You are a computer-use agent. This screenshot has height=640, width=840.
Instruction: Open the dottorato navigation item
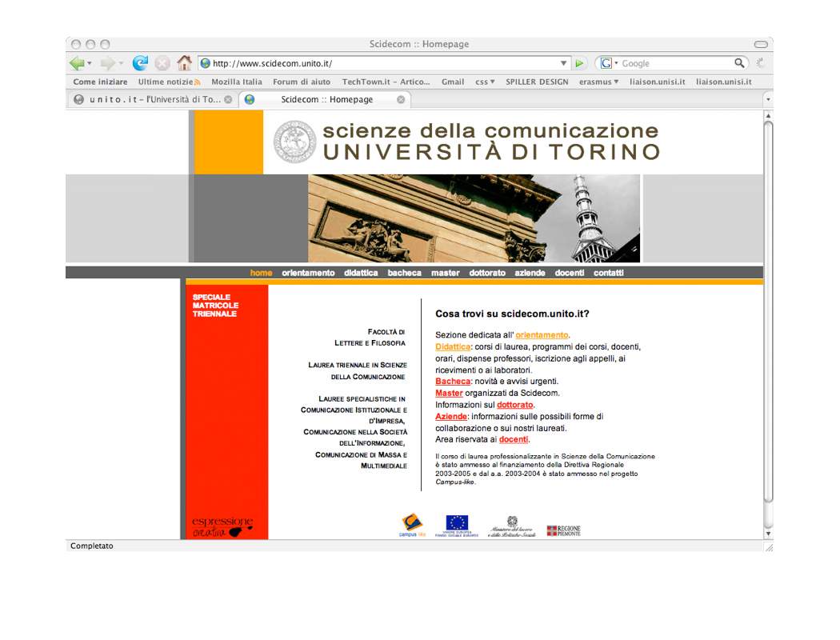coord(487,273)
